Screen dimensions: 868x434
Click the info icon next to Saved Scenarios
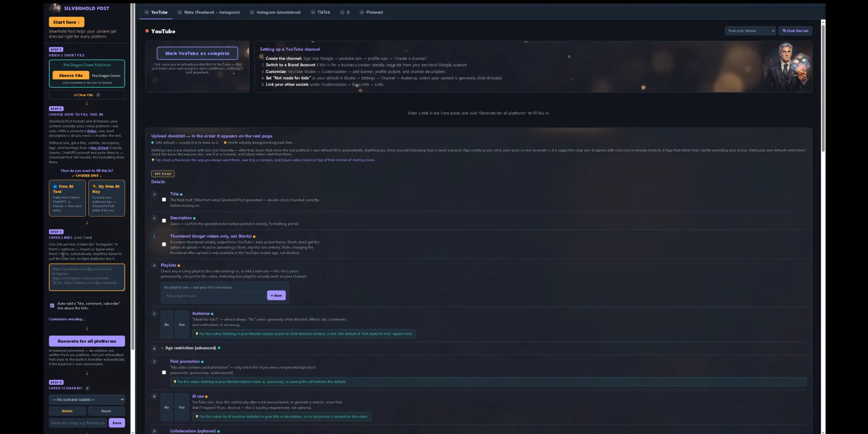click(87, 388)
